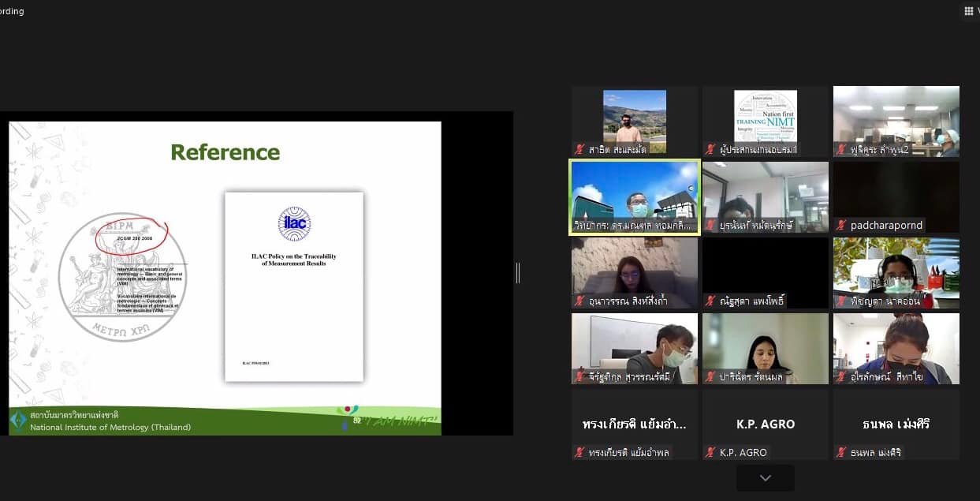Select the padcharapornd participant name label
Viewport: 980px width, 501px height.
click(x=885, y=226)
